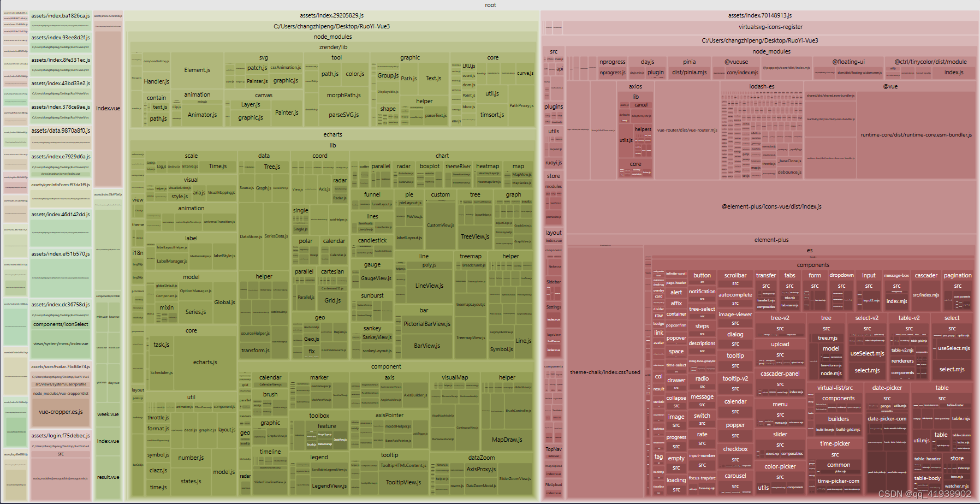
Task: Click the nprogress.js block
Action: (x=612, y=73)
